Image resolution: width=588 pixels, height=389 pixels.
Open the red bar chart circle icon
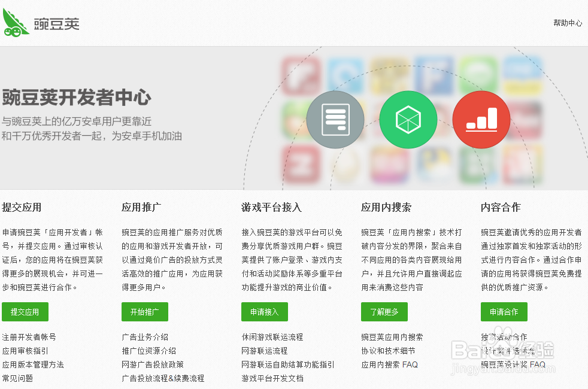(x=481, y=120)
